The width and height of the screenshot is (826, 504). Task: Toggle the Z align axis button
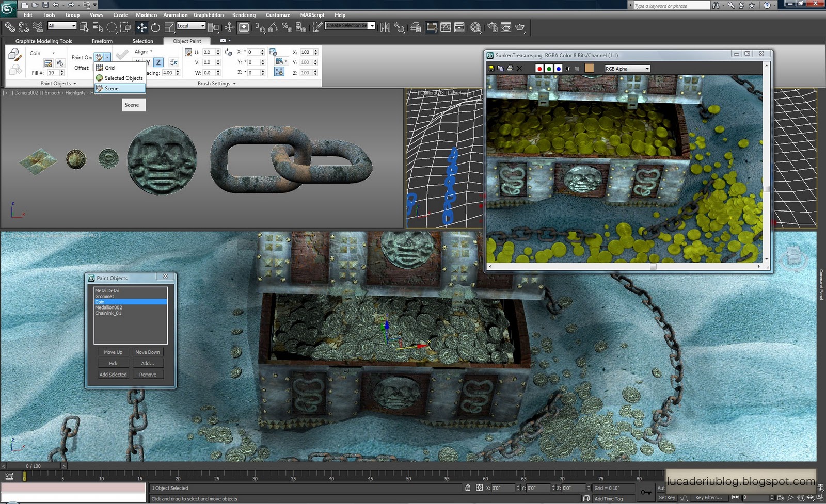pyautogui.click(x=158, y=62)
